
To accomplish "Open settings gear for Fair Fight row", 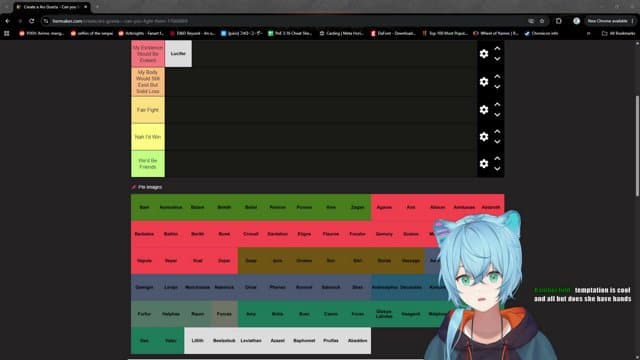I will point(484,109).
